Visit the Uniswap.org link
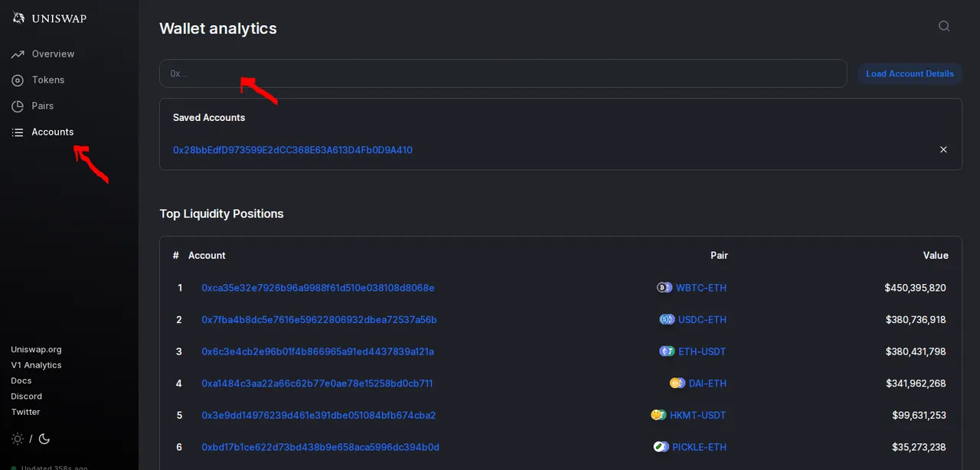Viewport: 980px width, 470px height. [36, 350]
